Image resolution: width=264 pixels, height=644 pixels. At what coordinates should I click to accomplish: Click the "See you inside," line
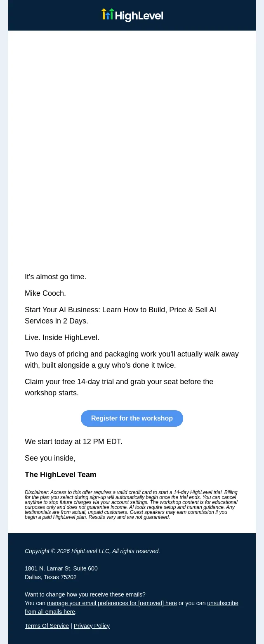click(50, 458)
